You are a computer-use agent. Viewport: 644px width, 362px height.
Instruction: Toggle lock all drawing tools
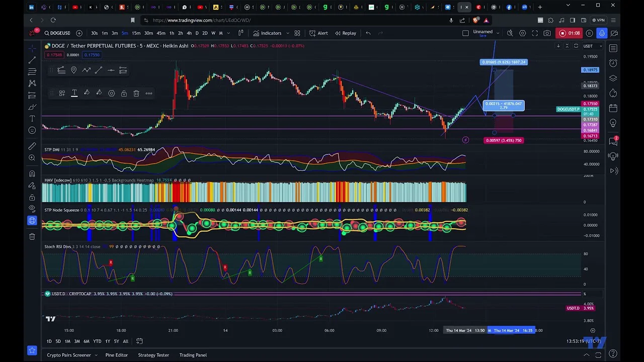click(x=32, y=197)
